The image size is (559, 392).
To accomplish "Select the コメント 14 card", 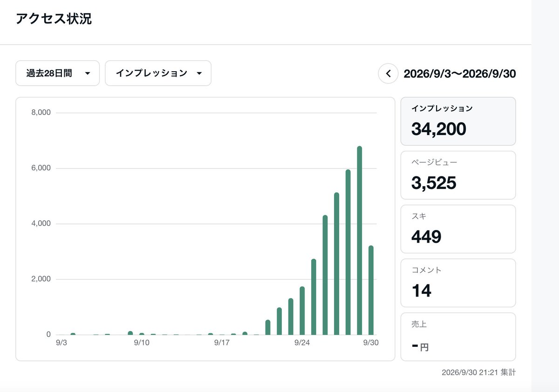I will [x=458, y=283].
